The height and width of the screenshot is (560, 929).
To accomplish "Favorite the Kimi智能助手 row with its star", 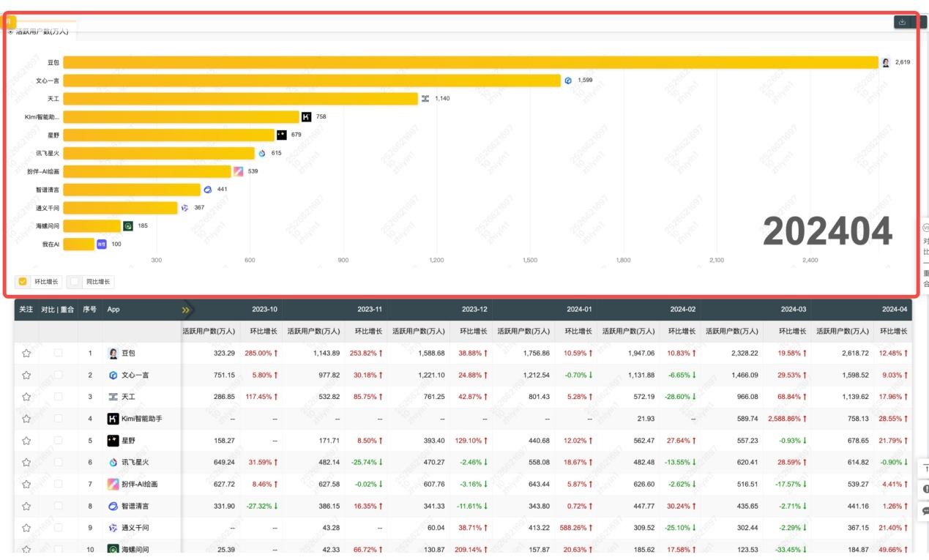I will pos(26,419).
